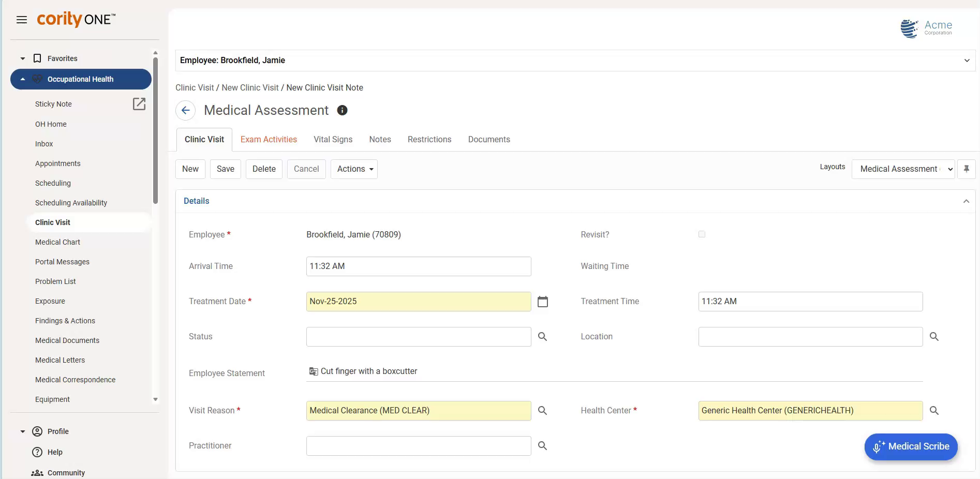Click the info icon beside Medical Assessment
Viewport: 980px width, 479px height.
click(342, 110)
